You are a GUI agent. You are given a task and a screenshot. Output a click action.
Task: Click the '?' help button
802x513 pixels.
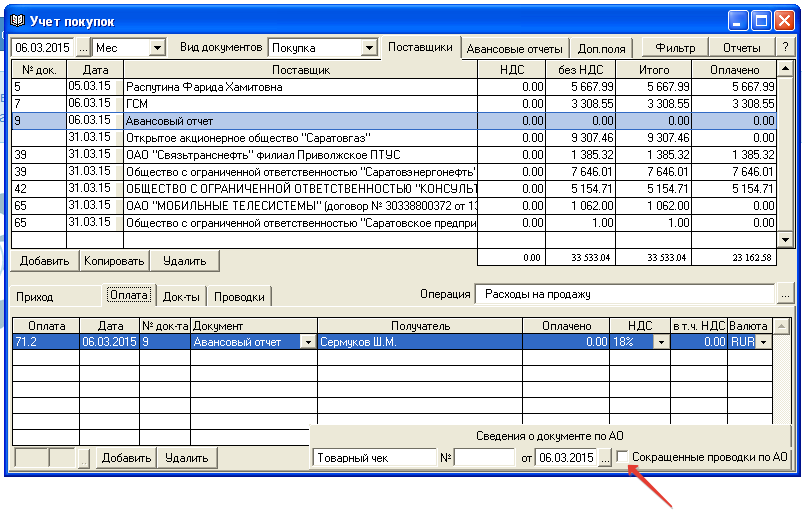pyautogui.click(x=785, y=48)
